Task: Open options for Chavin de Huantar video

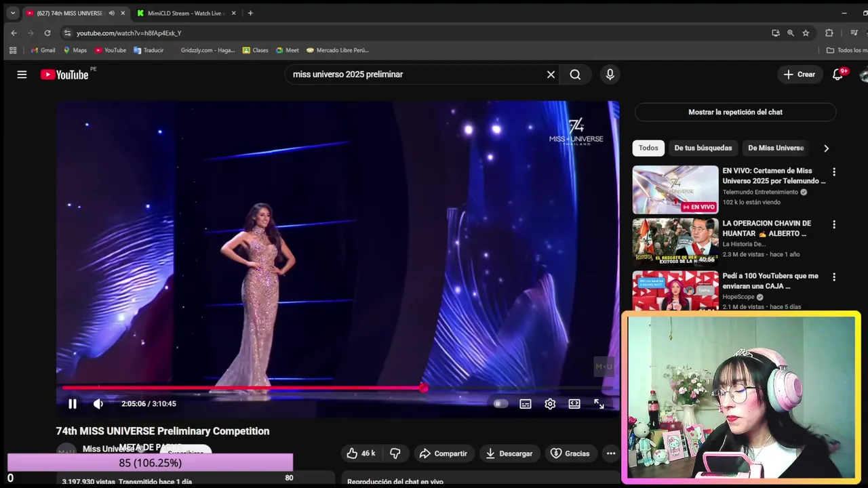Action: pos(834,224)
